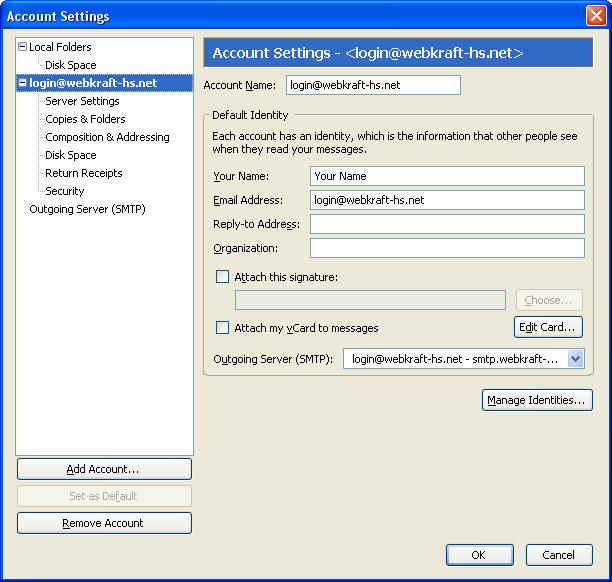This screenshot has width=612, height=582.
Task: Click the Remove Account button
Action: [x=104, y=523]
